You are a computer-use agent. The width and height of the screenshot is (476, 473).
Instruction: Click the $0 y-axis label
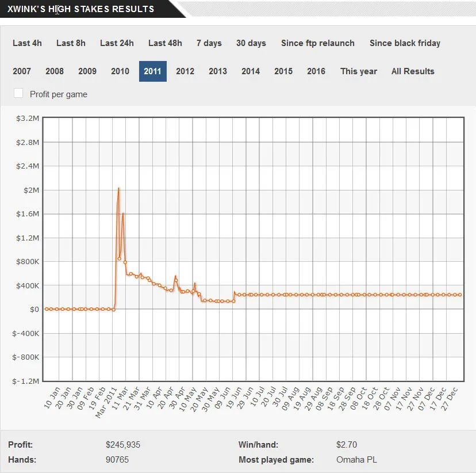[34, 309]
